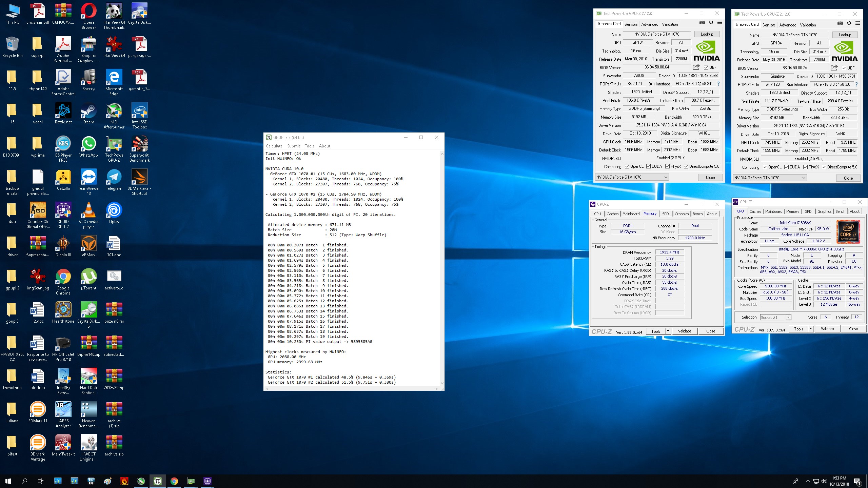Toggle PhysX checkbox in left GPU-Z window

[667, 166]
